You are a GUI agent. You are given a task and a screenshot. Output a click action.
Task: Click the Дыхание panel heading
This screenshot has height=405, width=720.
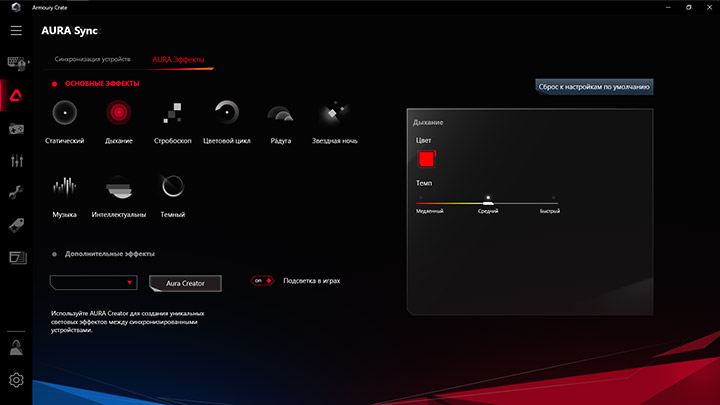(428, 123)
